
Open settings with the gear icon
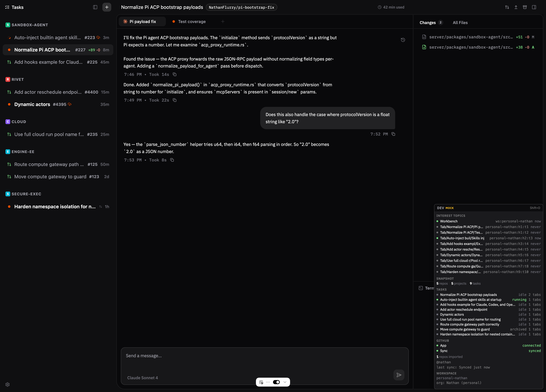click(8, 384)
